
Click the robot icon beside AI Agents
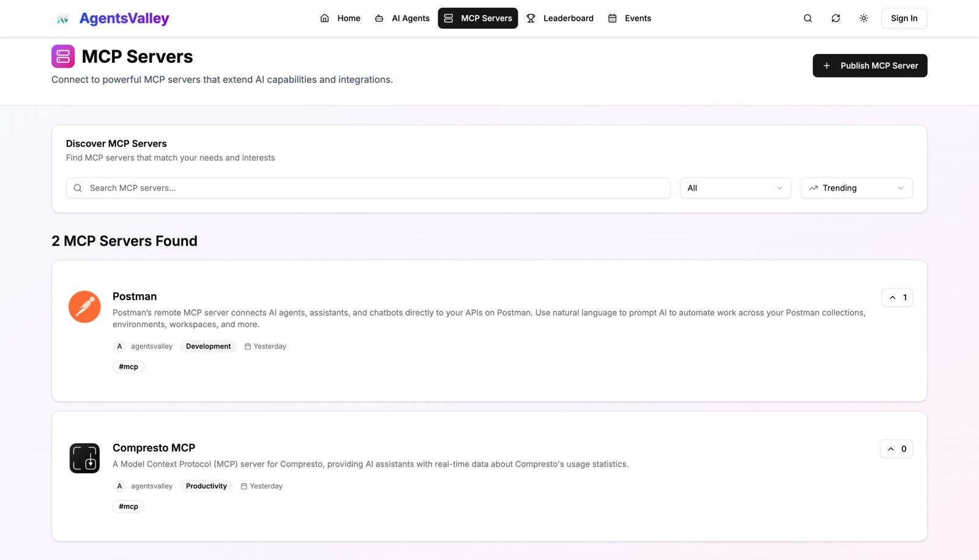coord(379,18)
